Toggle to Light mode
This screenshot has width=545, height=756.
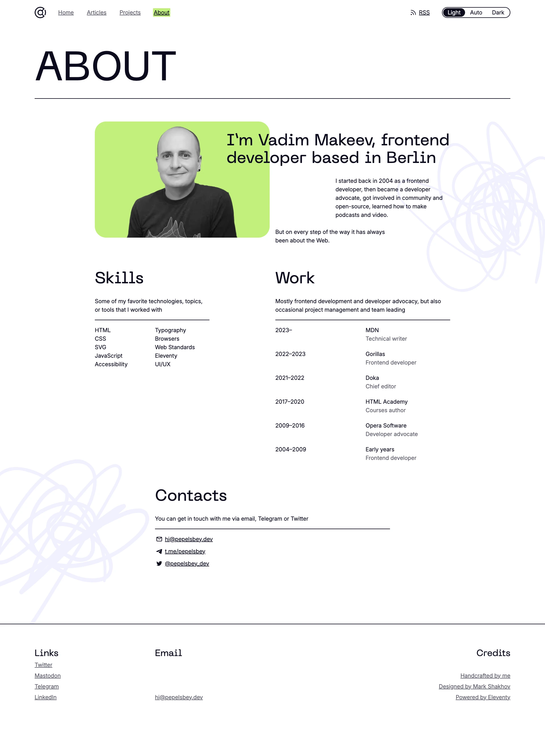pos(455,12)
